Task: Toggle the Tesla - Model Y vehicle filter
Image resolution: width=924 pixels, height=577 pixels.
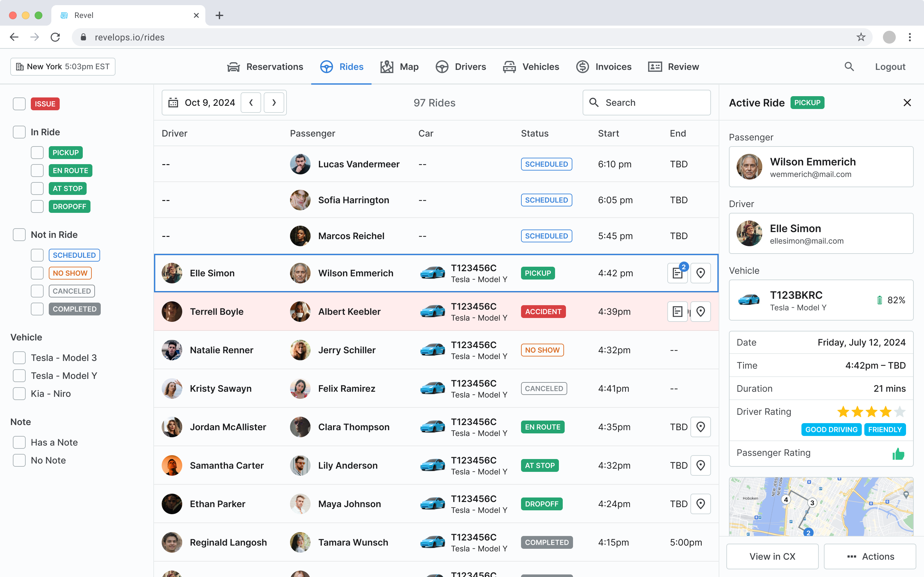Action: pos(19,376)
